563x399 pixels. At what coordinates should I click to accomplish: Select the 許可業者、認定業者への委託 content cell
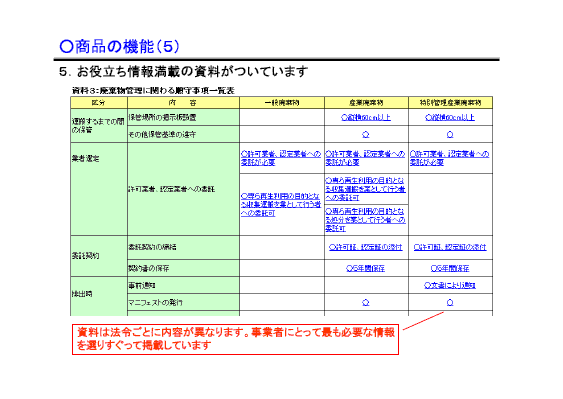click(183, 189)
